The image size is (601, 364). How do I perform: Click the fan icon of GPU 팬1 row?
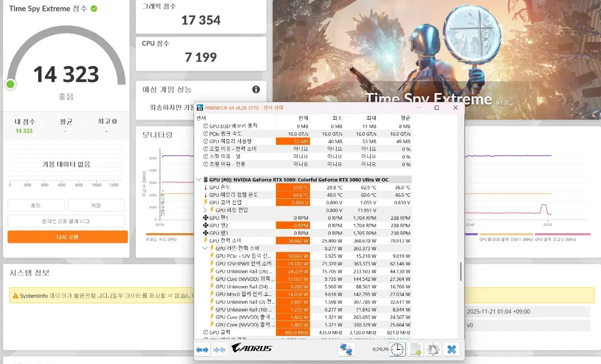205,218
